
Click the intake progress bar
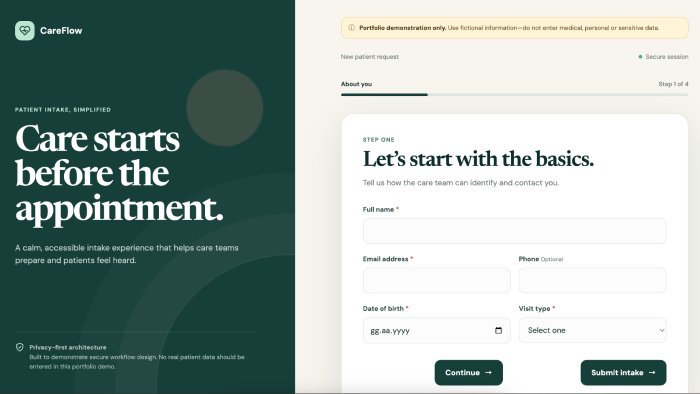(x=514, y=95)
